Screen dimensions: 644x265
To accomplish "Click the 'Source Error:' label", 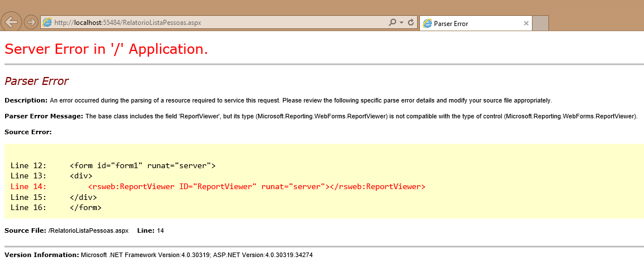I will (28, 132).
